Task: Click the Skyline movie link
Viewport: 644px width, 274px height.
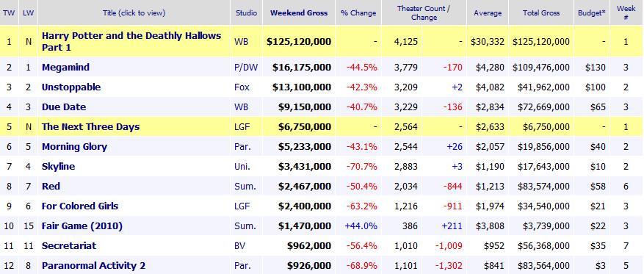Action: [58, 166]
